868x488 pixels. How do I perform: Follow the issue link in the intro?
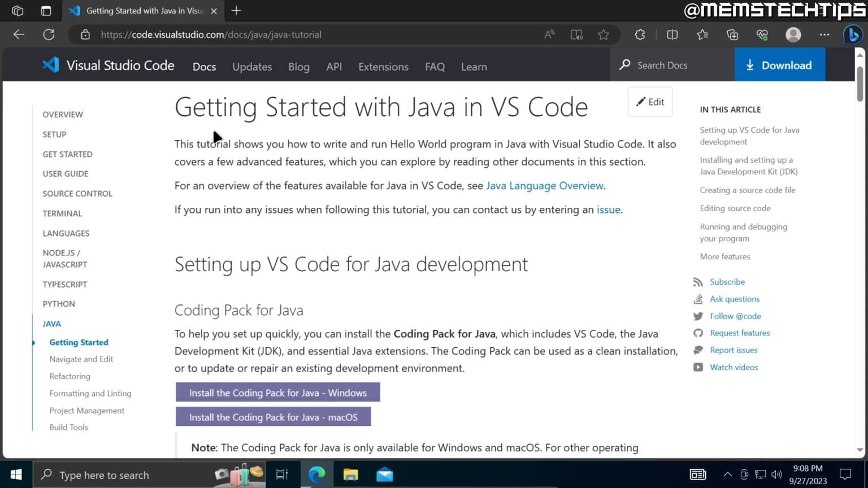pyautogui.click(x=609, y=210)
